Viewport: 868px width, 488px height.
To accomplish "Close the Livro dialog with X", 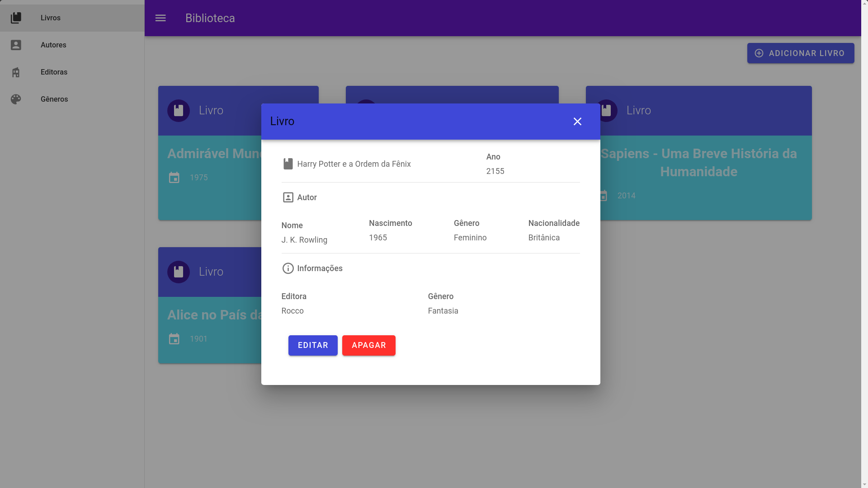I will point(577,122).
